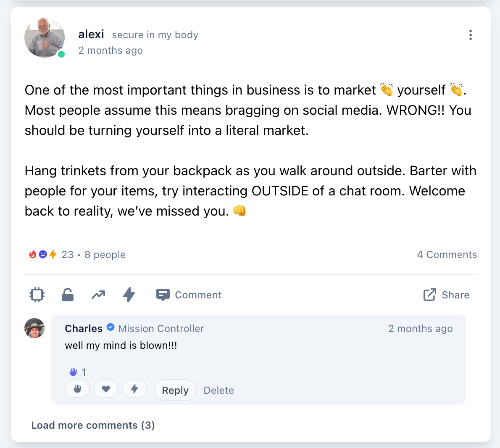The image size is (500, 448).
Task: Reply to Charles's comment
Action: pyautogui.click(x=175, y=390)
